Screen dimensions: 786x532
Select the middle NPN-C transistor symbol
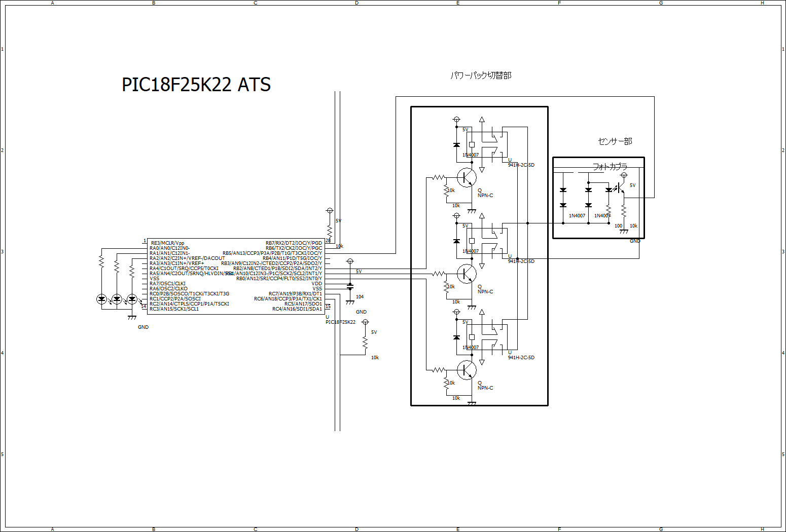click(466, 274)
